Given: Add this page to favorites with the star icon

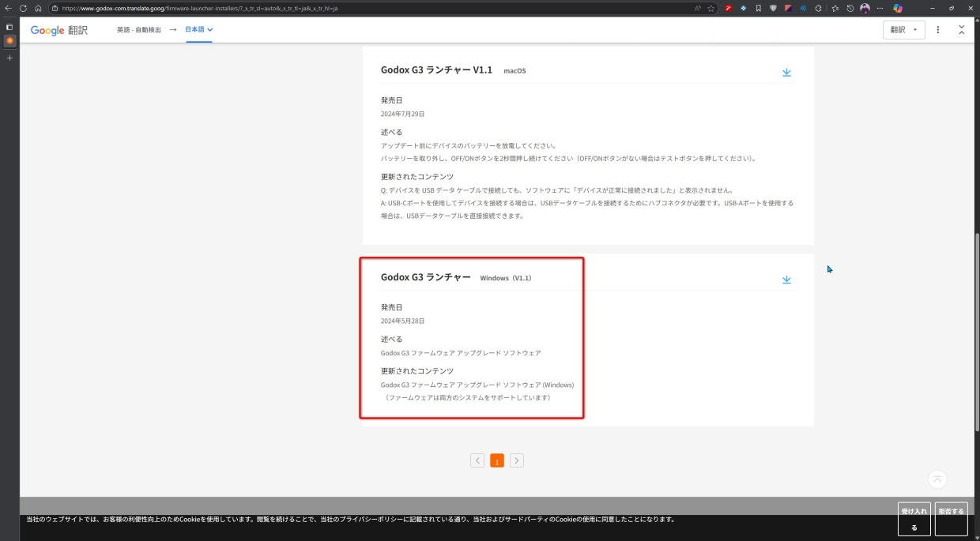Looking at the screenshot, I should coord(711,8).
